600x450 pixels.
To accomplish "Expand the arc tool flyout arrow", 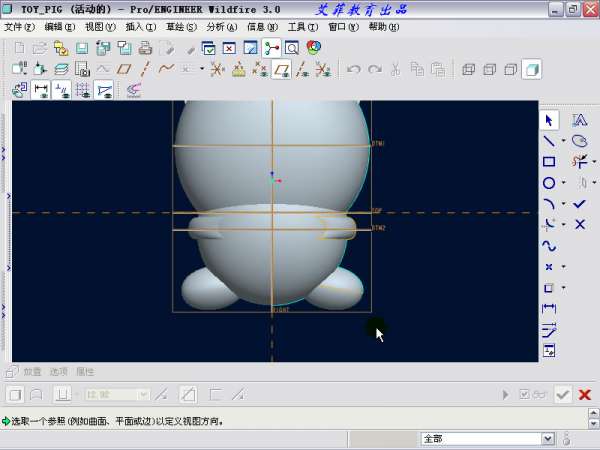I will coord(563,204).
